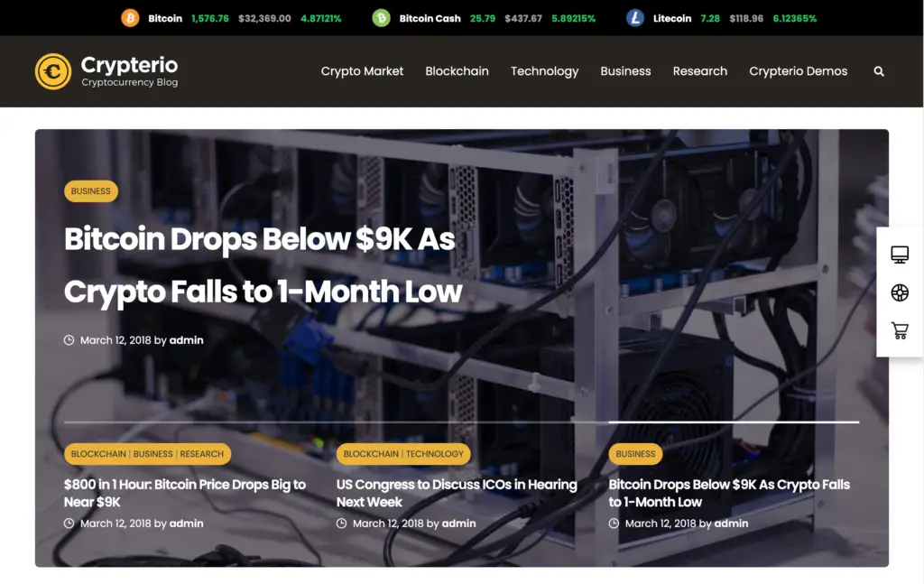Screen dimensions: 924x584
Task: Go to the Technology menu item
Action: (x=544, y=71)
